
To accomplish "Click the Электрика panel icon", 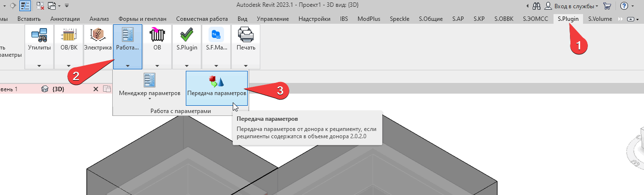I will (98, 35).
